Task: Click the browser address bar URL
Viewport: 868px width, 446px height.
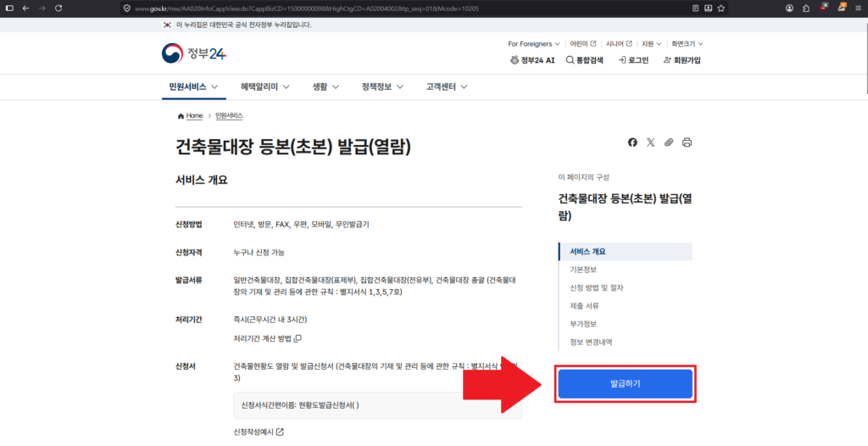Action: click(306, 8)
